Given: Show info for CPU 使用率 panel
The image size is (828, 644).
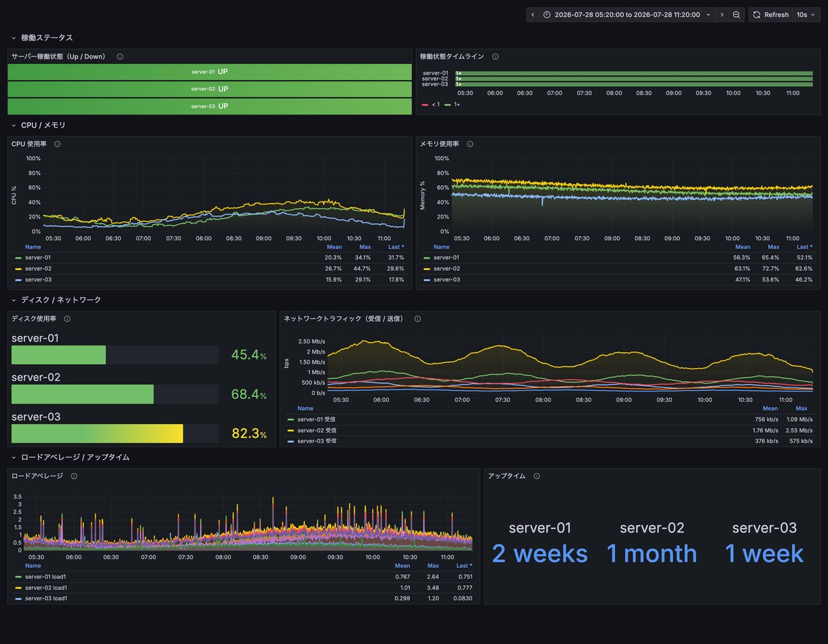Looking at the screenshot, I should [58, 144].
